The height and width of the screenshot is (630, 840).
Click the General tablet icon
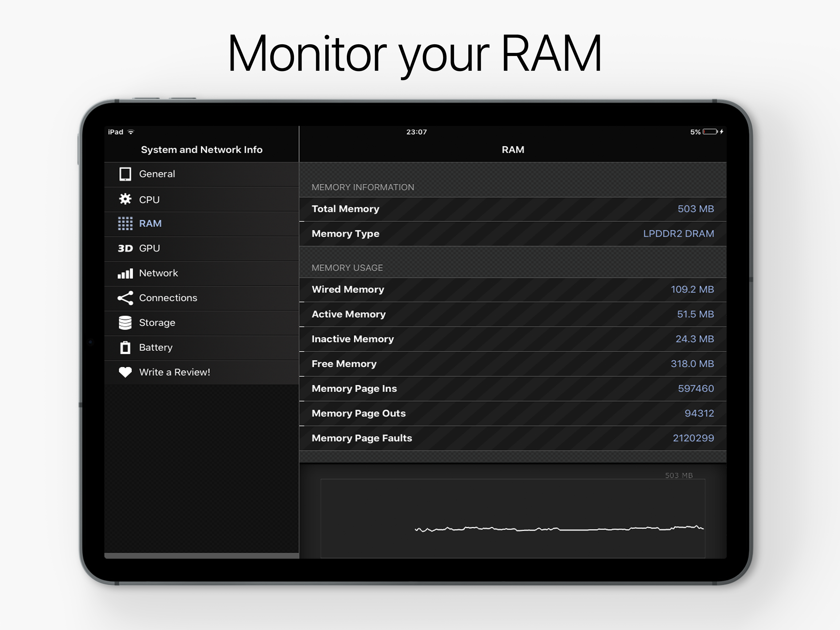click(125, 174)
